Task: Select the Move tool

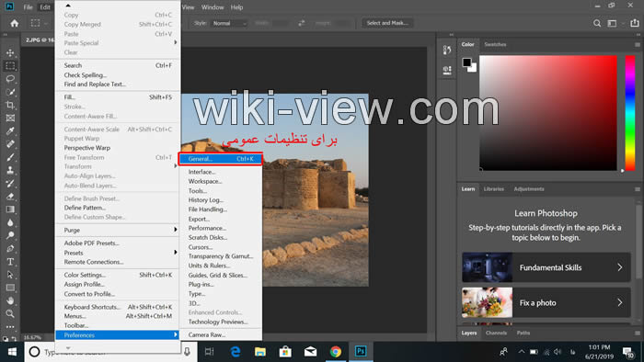Action: 10,53
